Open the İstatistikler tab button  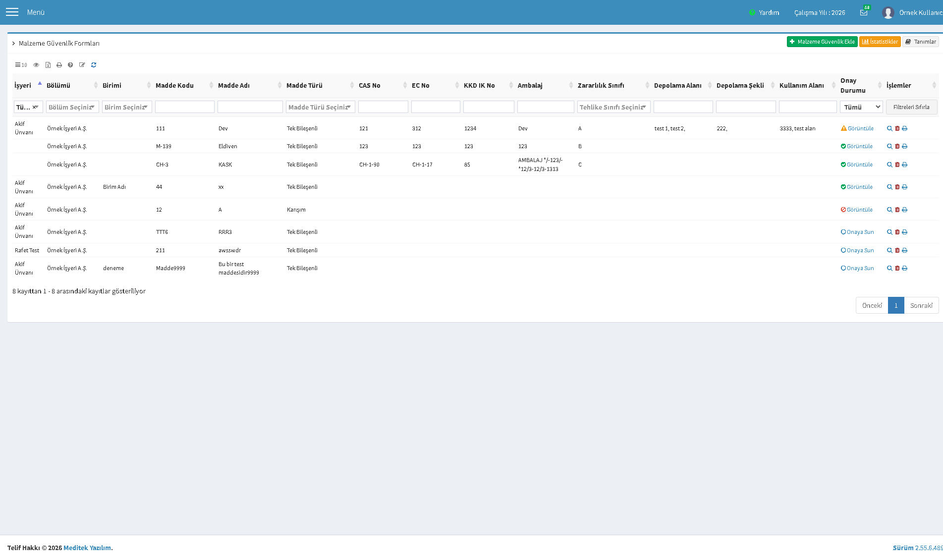pos(880,42)
